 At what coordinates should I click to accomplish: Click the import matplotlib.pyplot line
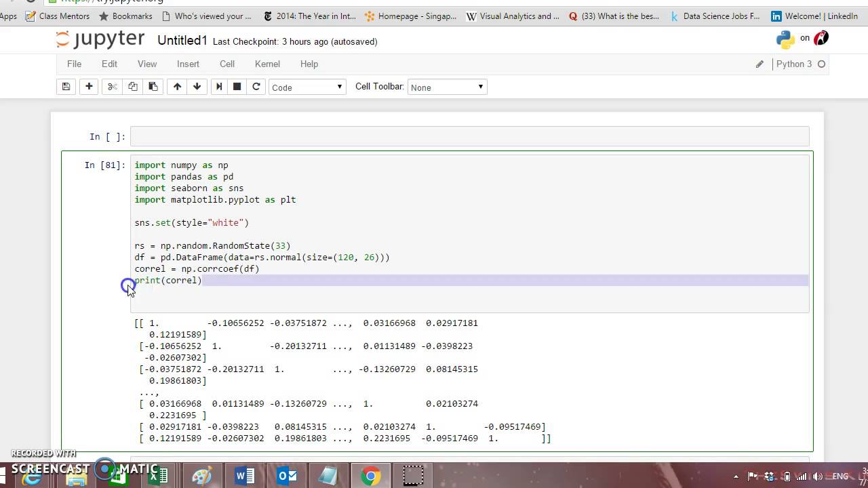pyautogui.click(x=215, y=199)
